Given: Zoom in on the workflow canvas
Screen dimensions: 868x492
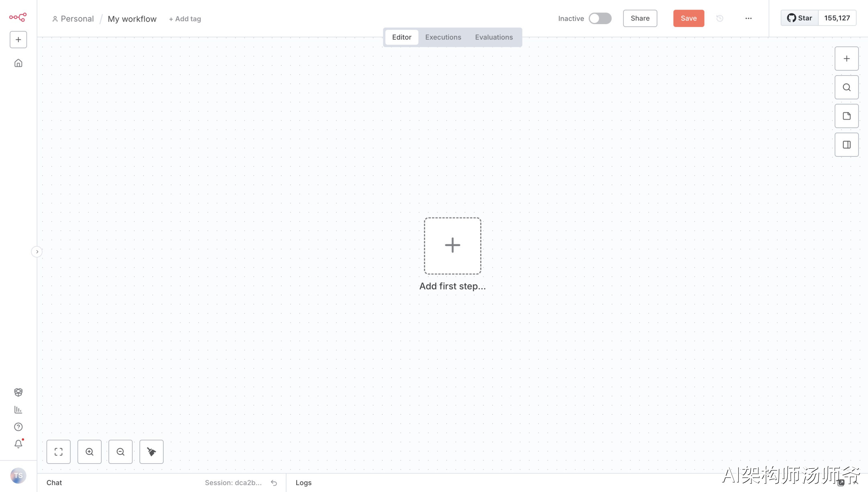Looking at the screenshot, I should [x=90, y=452].
